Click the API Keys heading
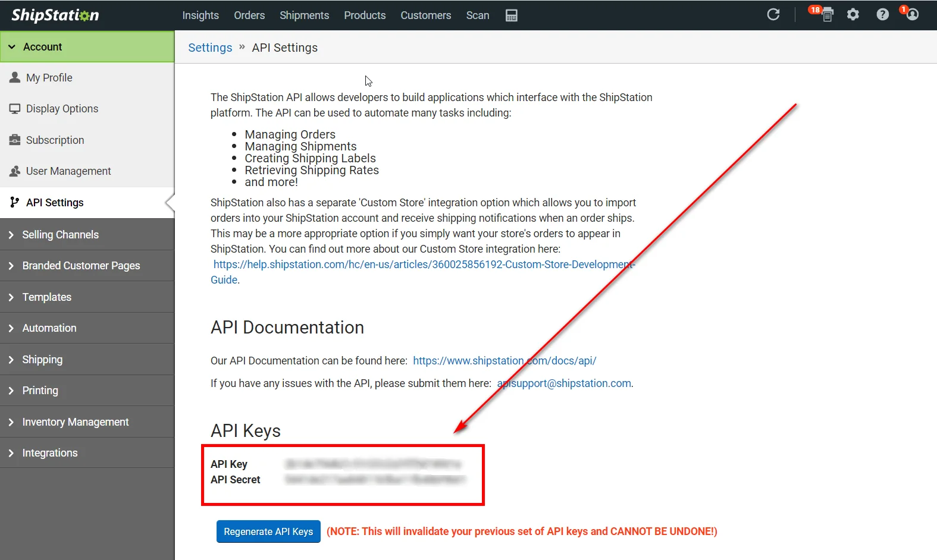The height and width of the screenshot is (560, 937). [246, 431]
